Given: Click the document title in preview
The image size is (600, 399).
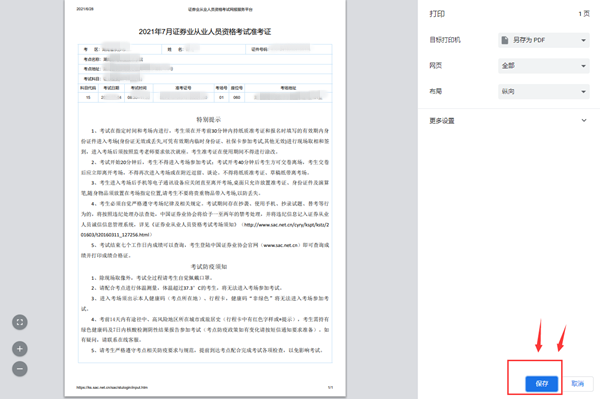Looking at the screenshot, I should (205, 32).
